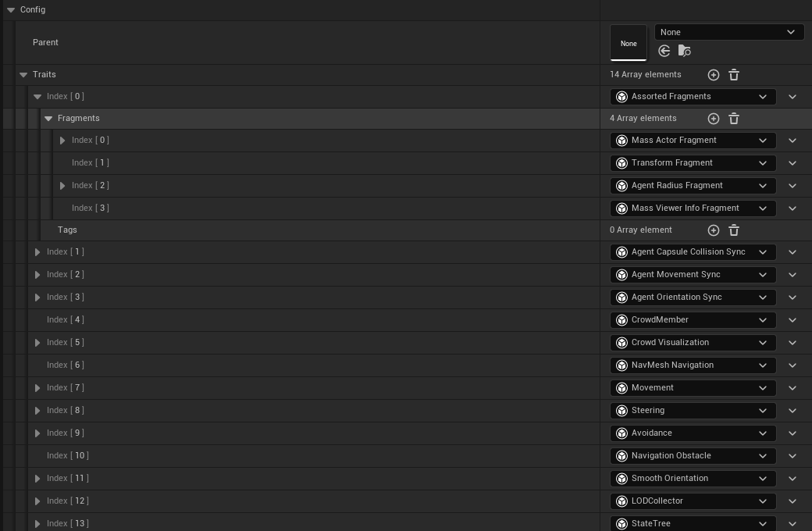The width and height of the screenshot is (812, 531).
Task: Expand Traits Index [ 2 ] row
Action: pyautogui.click(x=37, y=275)
